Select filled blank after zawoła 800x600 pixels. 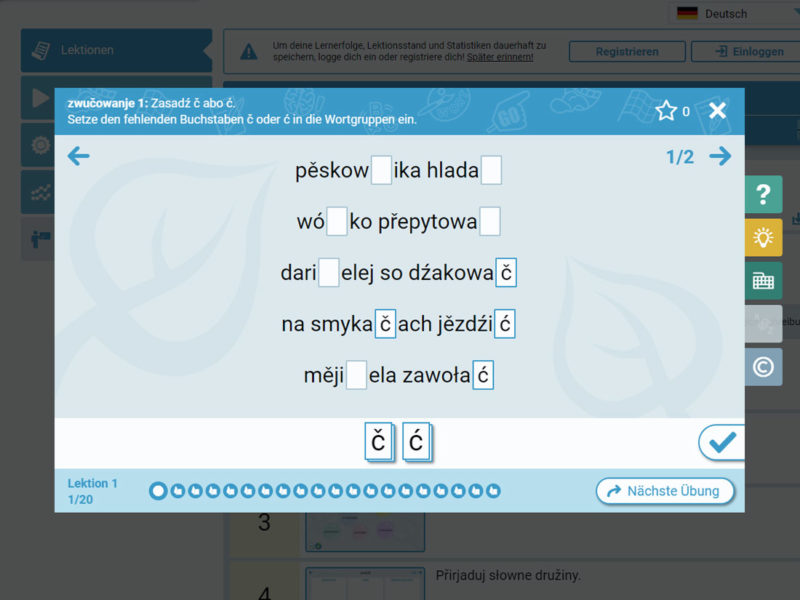click(x=483, y=375)
